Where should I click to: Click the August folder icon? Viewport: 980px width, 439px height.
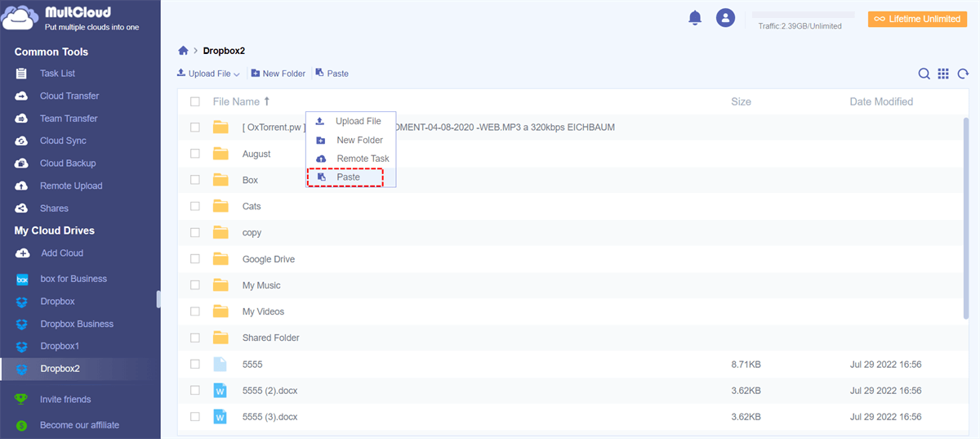tap(220, 154)
